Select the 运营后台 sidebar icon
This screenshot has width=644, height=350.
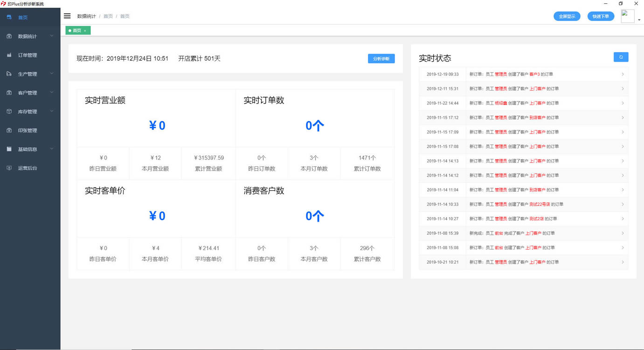point(8,168)
